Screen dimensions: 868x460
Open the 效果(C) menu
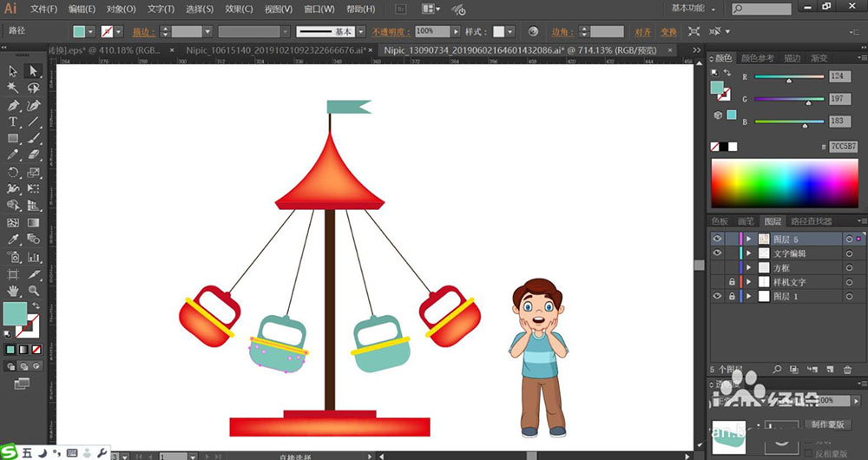pos(239,9)
